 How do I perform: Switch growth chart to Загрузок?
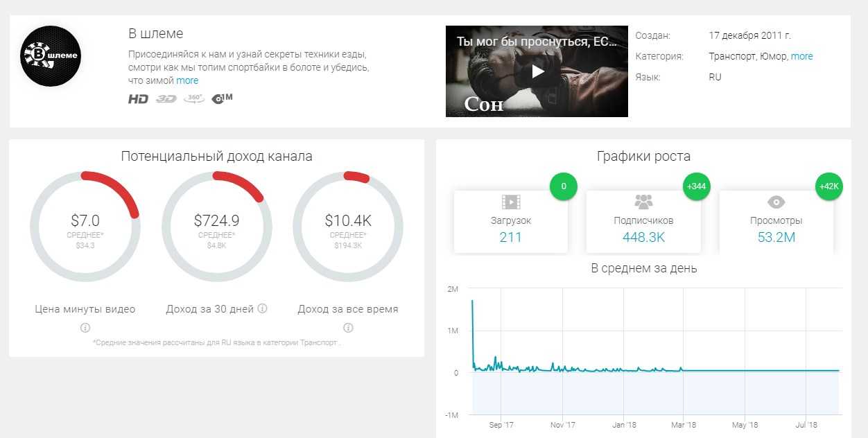tap(510, 222)
